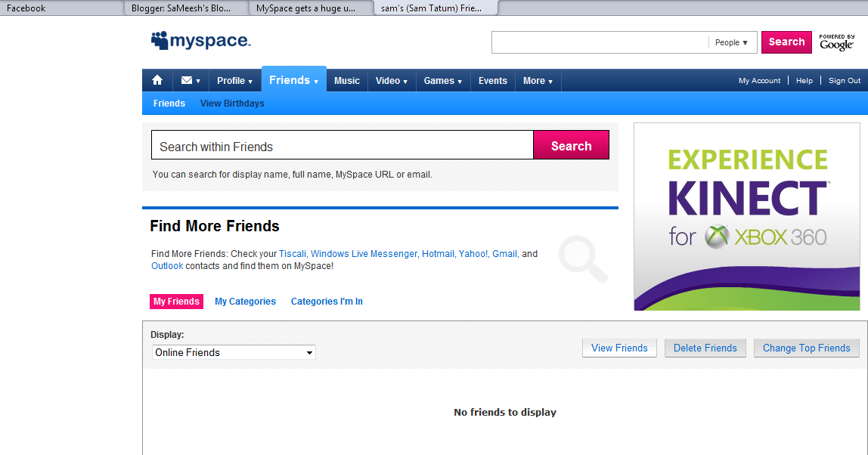Click the View Friends button

tap(619, 348)
